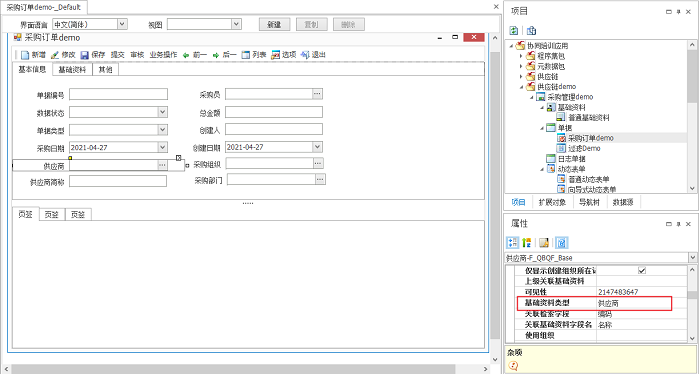Switch to the 扩展对象 tab
The width and height of the screenshot is (700, 374).
point(552,202)
